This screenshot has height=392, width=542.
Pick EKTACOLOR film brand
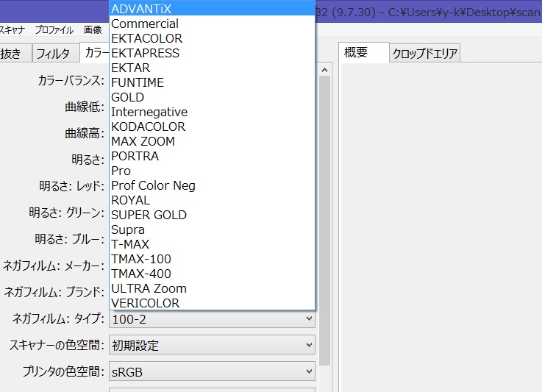tap(213, 38)
